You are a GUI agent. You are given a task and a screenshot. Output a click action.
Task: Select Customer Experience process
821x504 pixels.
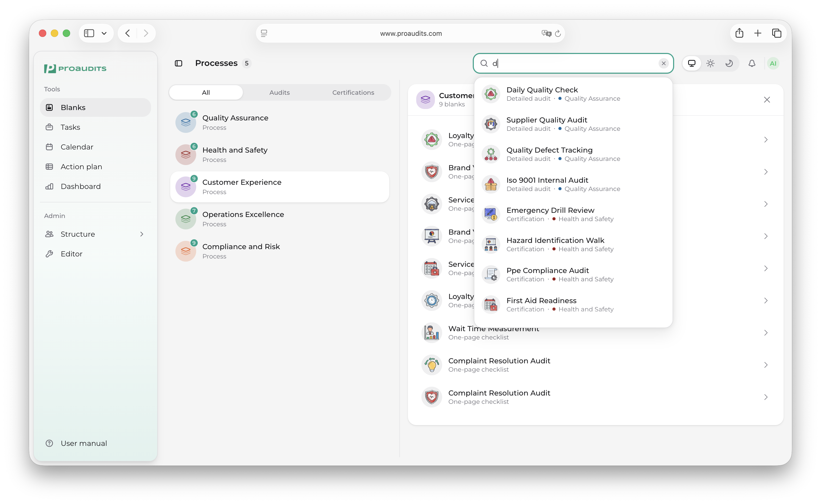(x=279, y=187)
